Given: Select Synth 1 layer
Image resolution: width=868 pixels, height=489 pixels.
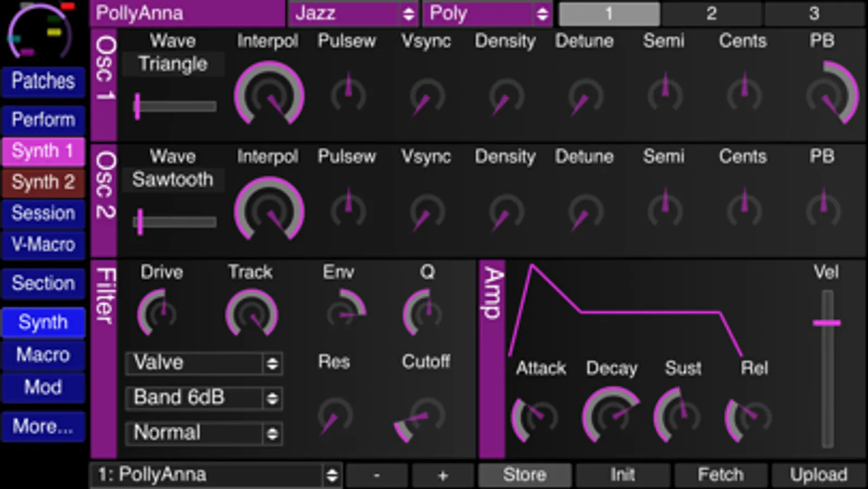Looking at the screenshot, I should tap(43, 151).
